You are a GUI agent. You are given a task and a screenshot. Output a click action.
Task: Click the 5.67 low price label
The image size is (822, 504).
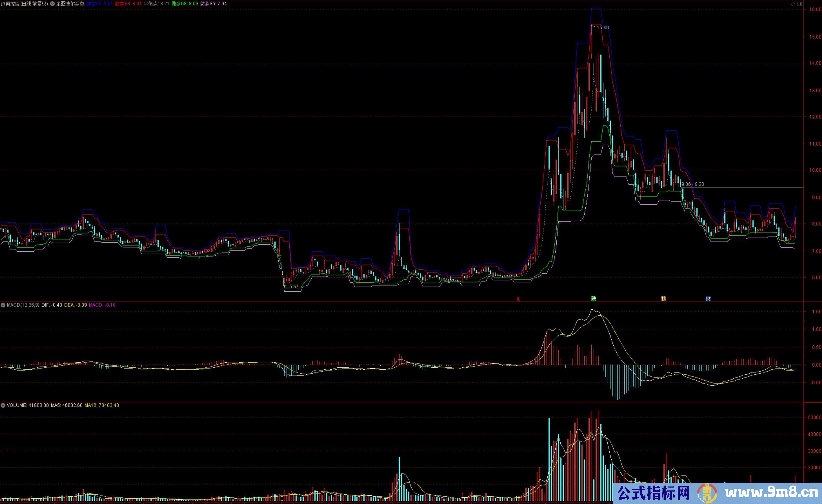point(294,286)
